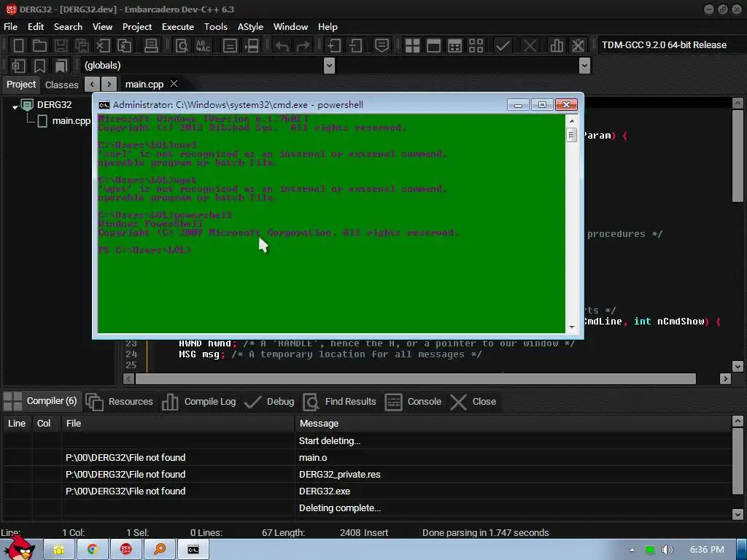Select the Find Results bottom tab
Image resolution: width=747 pixels, height=560 pixels.
point(339,402)
